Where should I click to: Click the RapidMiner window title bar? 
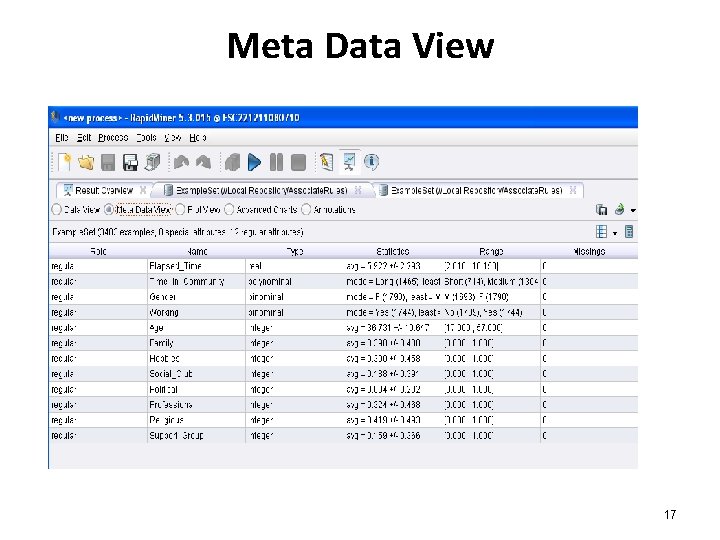click(343, 118)
